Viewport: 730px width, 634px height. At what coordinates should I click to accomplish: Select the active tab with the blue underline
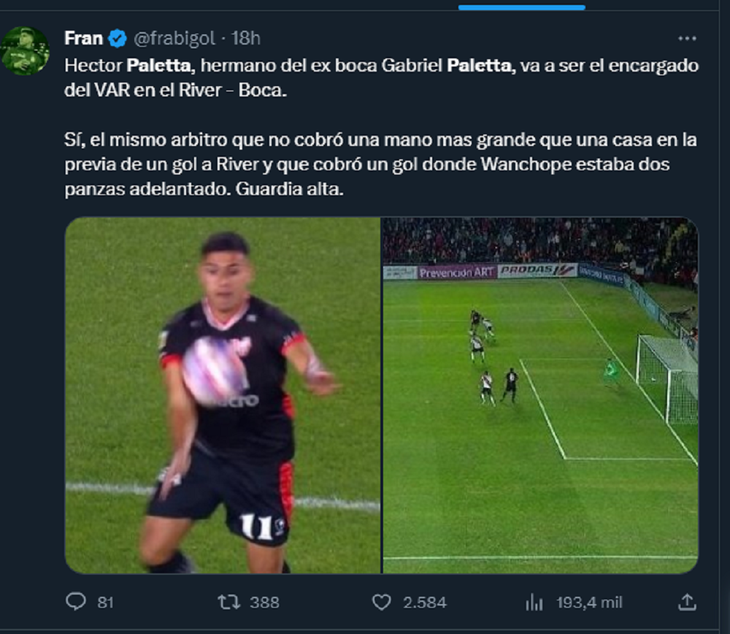(x=521, y=7)
